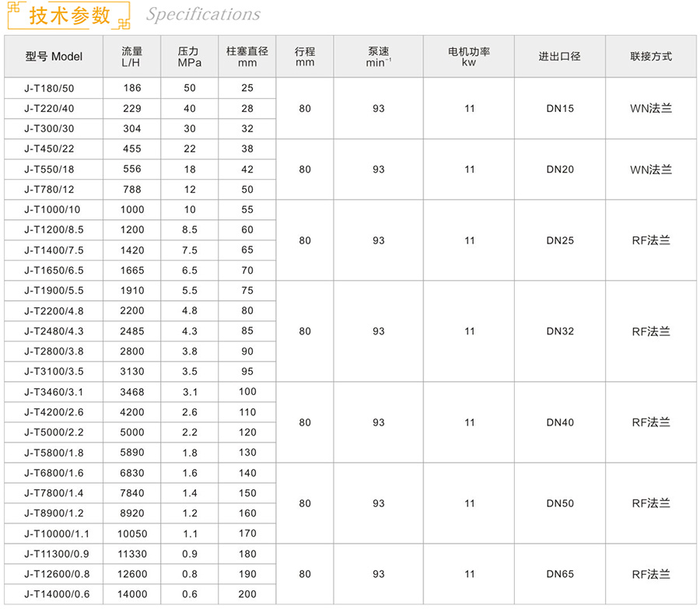Click the 联接方式 column header
Image resolution: width=700 pixels, height=609 pixels.
[x=650, y=57]
